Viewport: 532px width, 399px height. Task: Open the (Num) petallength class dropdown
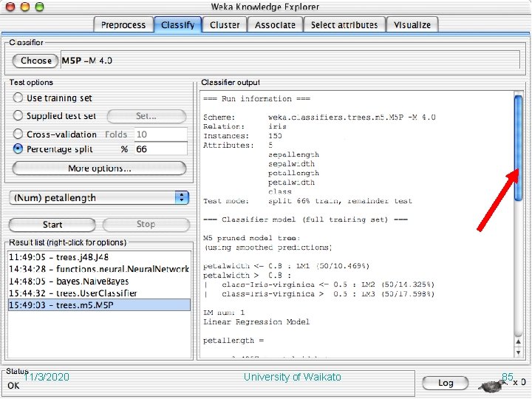[99, 198]
